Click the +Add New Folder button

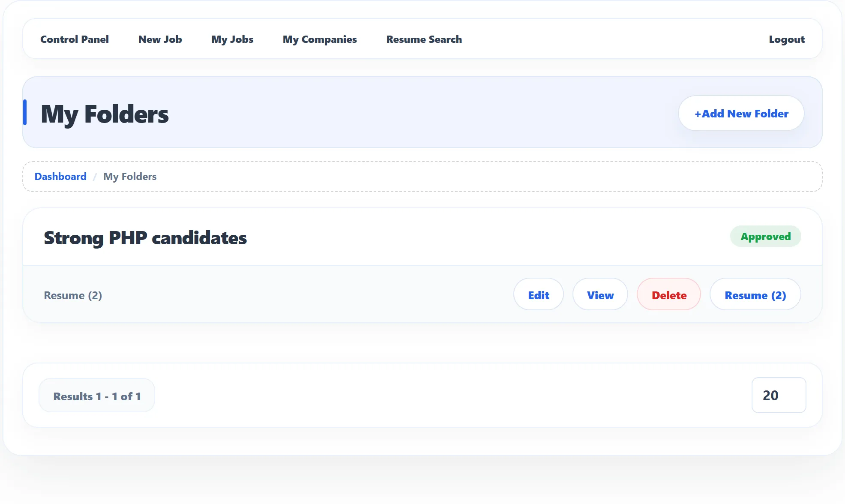(741, 113)
